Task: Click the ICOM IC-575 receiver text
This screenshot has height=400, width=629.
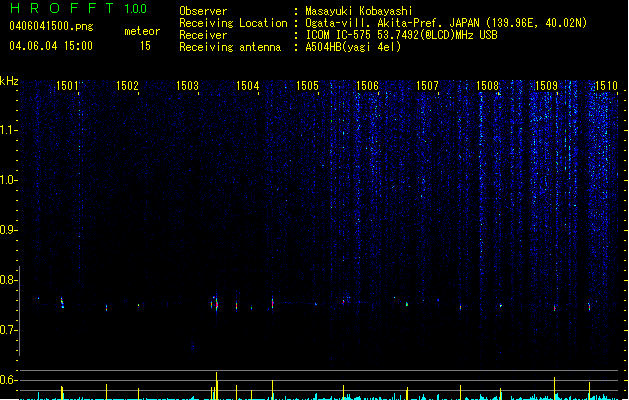Action: coord(401,35)
